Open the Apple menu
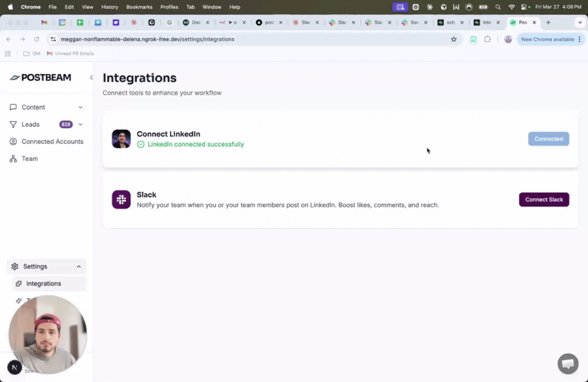The height and width of the screenshot is (382, 588). (10, 7)
